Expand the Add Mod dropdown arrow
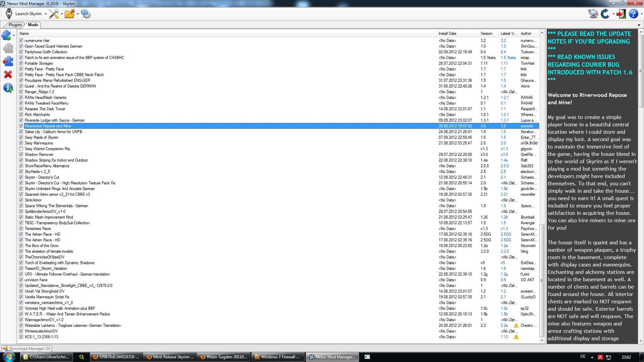This screenshot has height=362, width=644. pyautogui.click(x=14, y=35)
